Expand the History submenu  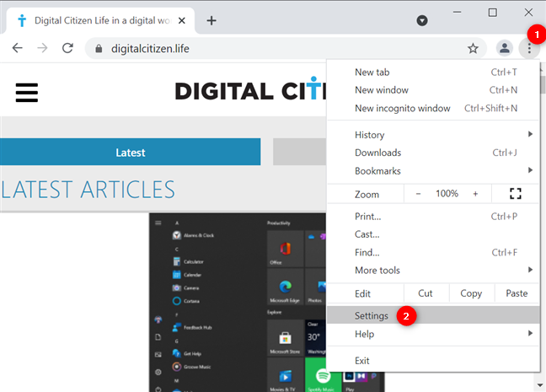click(433, 135)
